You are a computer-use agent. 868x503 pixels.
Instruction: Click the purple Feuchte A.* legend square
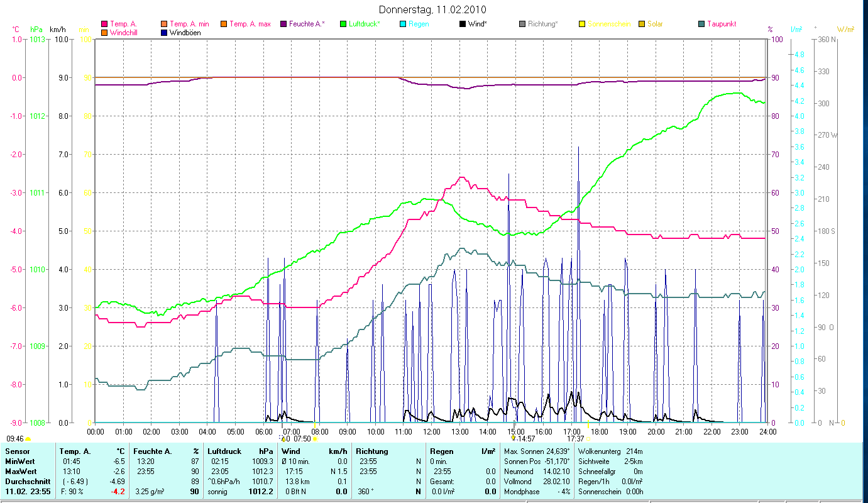pyautogui.click(x=283, y=25)
